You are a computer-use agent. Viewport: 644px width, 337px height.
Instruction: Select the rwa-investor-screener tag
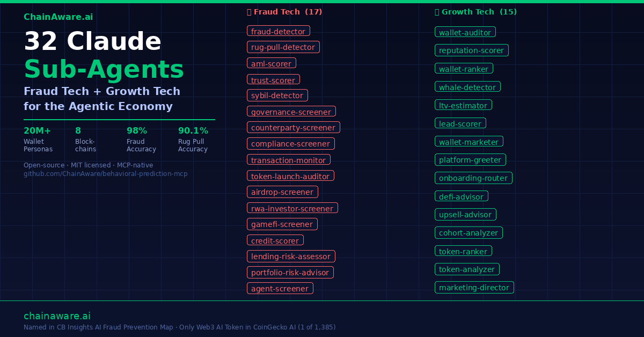click(x=292, y=208)
